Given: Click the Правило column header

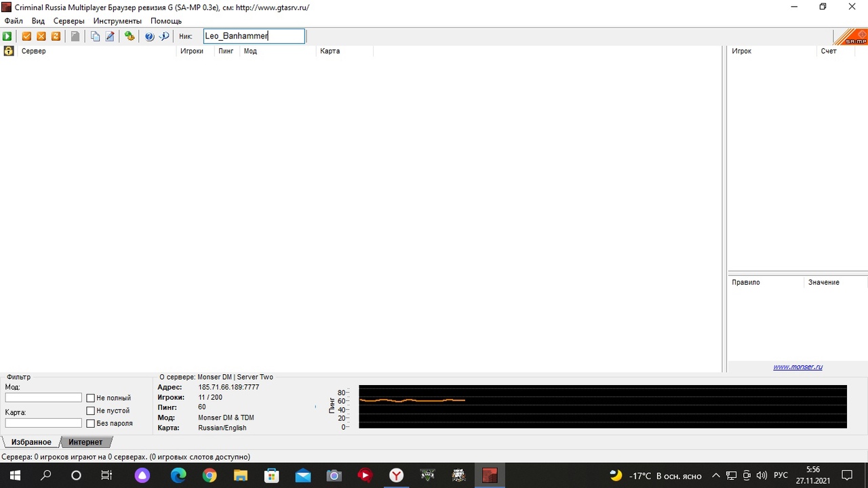Looking at the screenshot, I should click(766, 282).
